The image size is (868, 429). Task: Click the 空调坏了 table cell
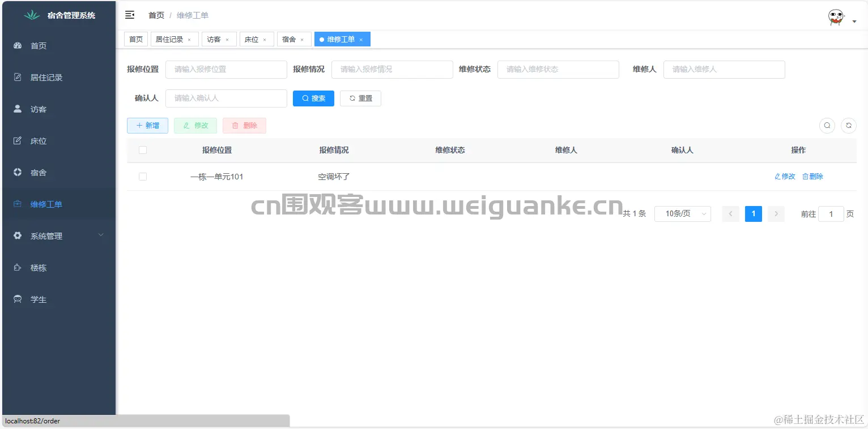(x=334, y=177)
